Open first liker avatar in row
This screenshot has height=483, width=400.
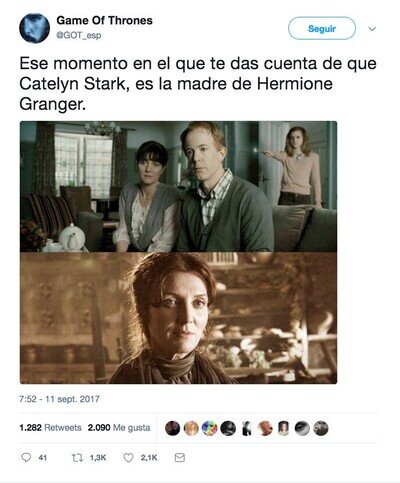[x=173, y=428]
